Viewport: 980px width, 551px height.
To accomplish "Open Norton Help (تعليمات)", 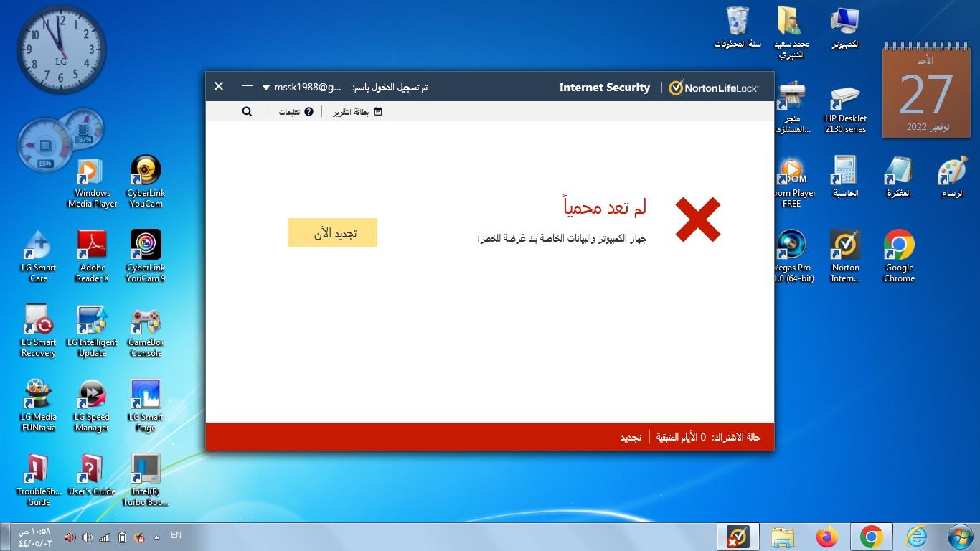I will (x=296, y=112).
